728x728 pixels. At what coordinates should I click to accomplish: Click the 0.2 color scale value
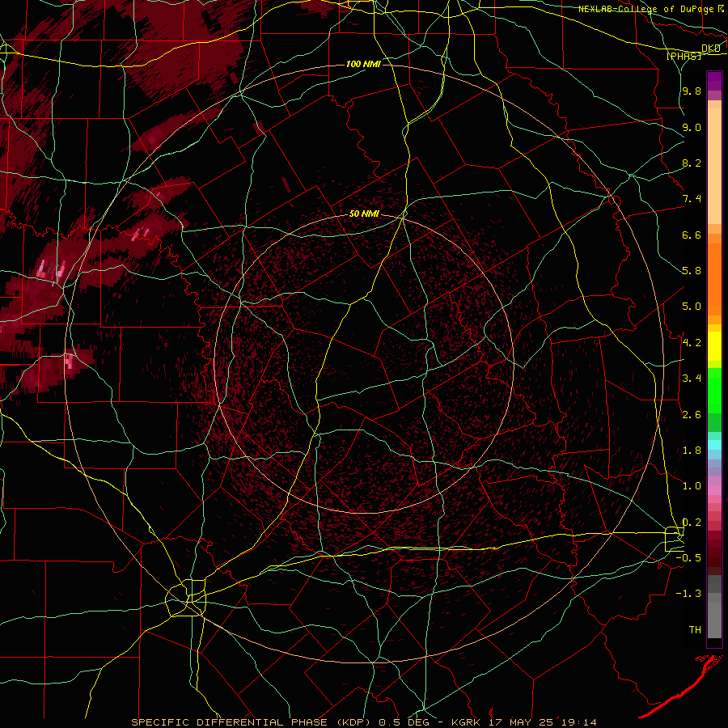click(x=692, y=523)
